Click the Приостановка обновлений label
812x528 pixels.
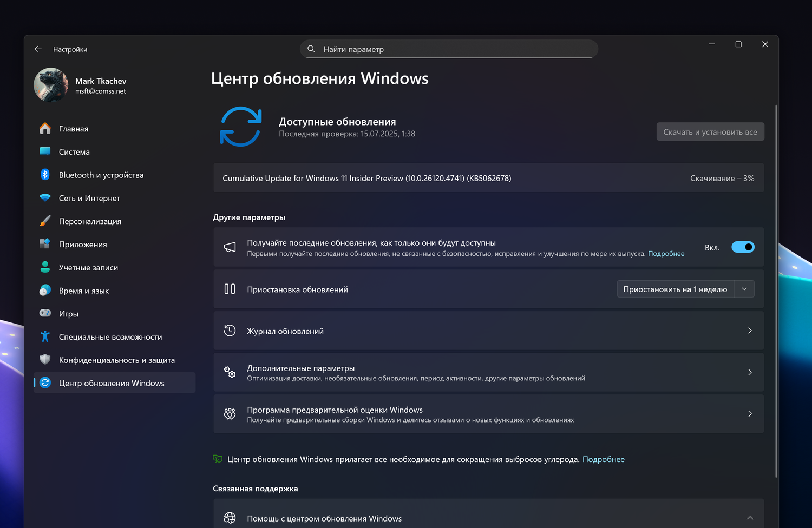[298, 289]
